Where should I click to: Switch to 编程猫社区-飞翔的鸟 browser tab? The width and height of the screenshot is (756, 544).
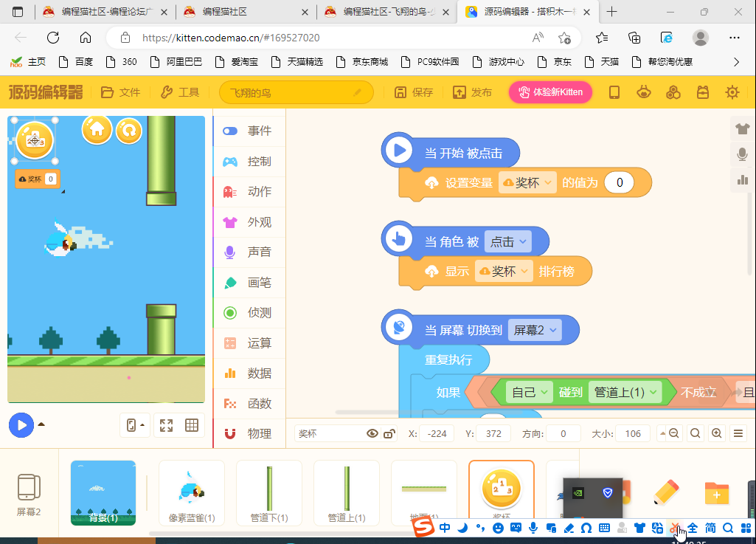click(x=388, y=12)
